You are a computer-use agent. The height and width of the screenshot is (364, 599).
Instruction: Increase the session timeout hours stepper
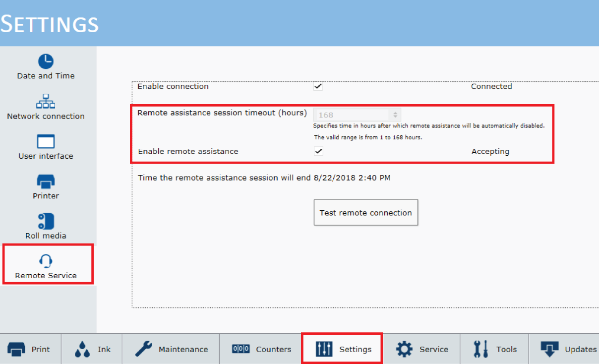click(x=395, y=113)
